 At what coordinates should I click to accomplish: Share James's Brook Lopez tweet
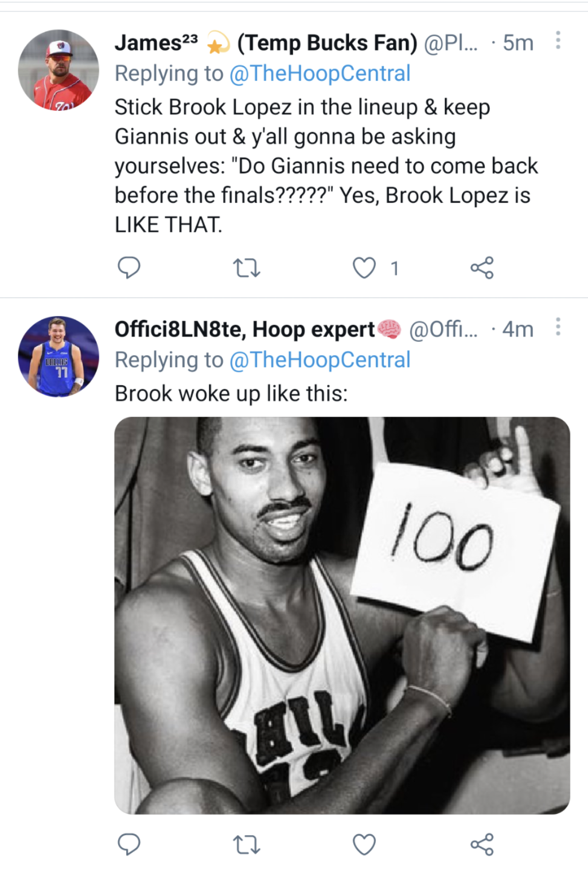point(482,268)
